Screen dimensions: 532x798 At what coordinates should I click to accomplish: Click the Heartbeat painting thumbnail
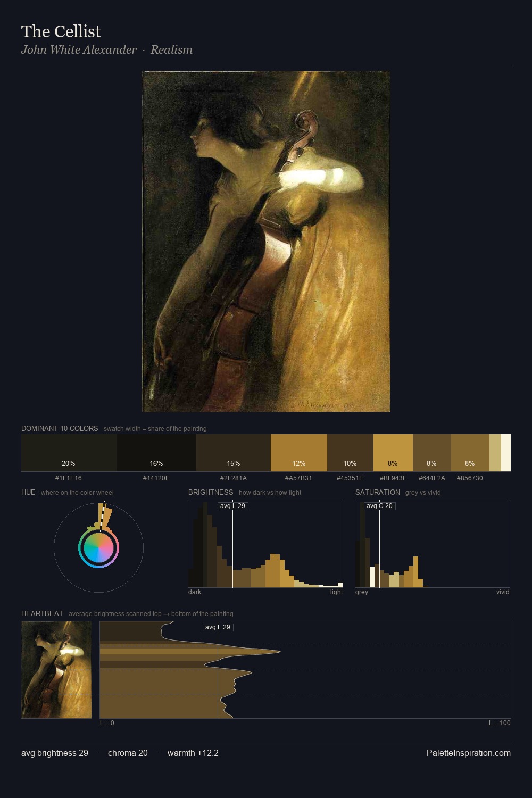(56, 670)
